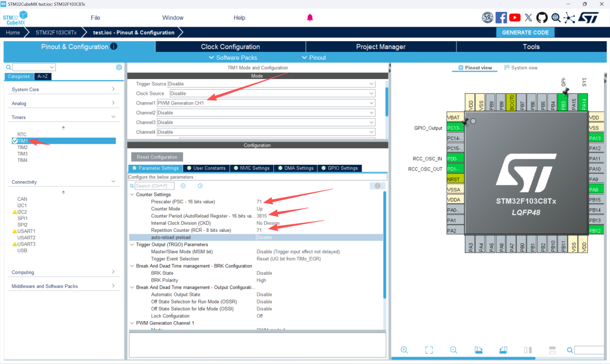Rotate the chip view counterclockwise icon
This screenshot has height=364, width=610.
[x=503, y=350]
